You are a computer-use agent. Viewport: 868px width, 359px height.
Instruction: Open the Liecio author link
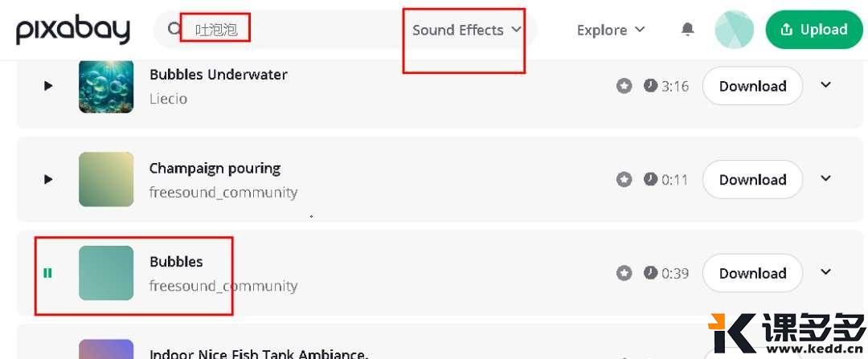[168, 99]
